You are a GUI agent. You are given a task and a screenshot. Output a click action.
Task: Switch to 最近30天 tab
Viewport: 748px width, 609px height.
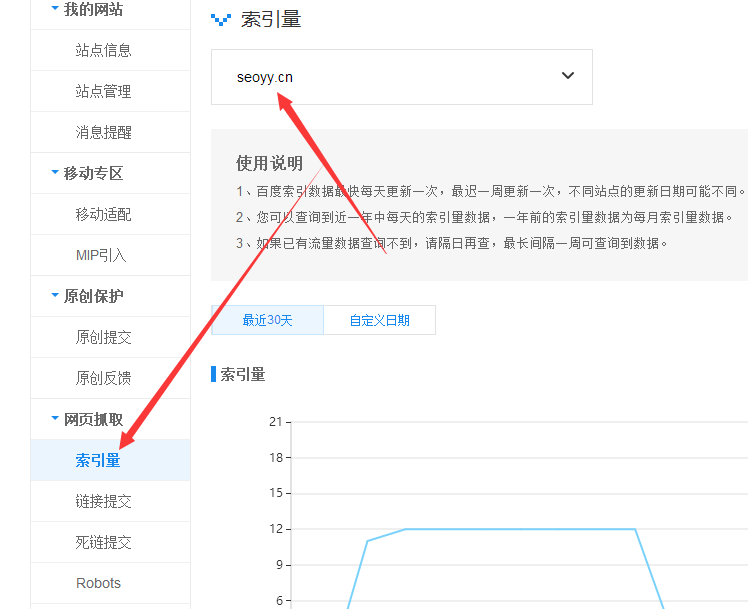pos(267,320)
